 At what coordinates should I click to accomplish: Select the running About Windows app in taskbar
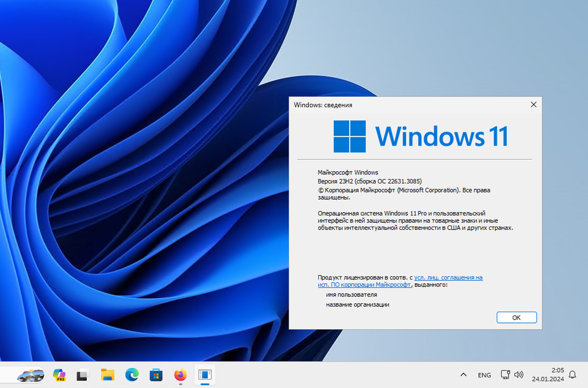[x=204, y=375]
